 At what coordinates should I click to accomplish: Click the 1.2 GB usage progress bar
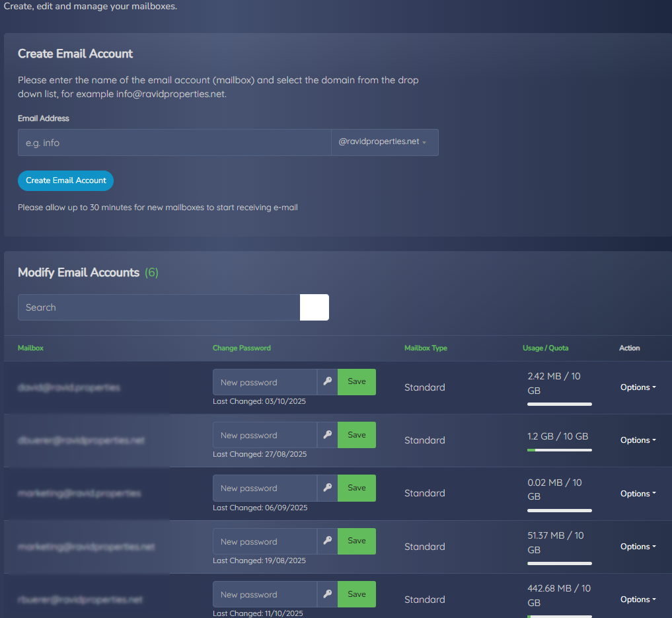click(x=559, y=450)
